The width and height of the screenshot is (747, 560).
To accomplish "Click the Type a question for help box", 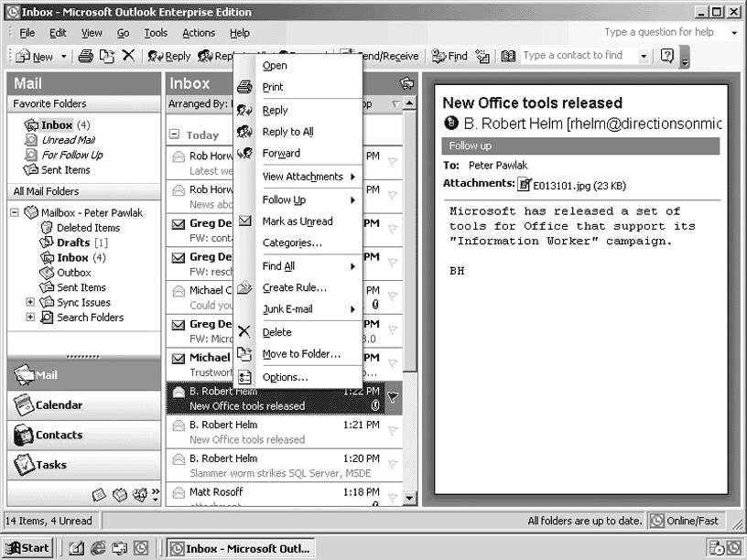I will click(x=664, y=32).
